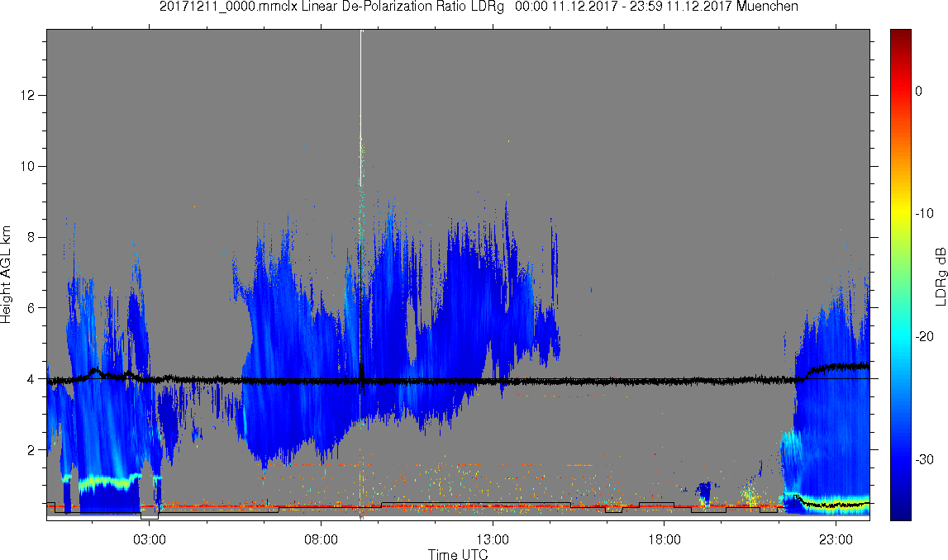Click the colorbar label '0'
Viewport: 948px width, 560px height.
pos(919,91)
